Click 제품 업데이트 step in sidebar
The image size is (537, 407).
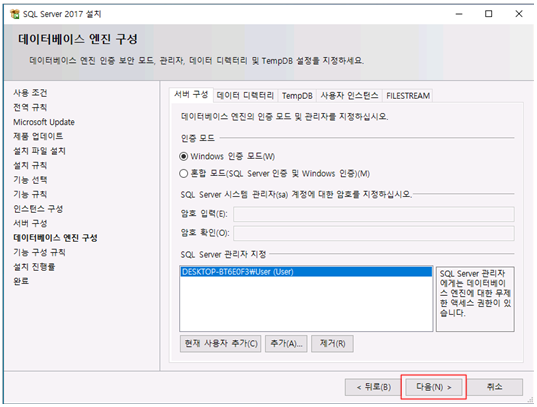coord(38,136)
